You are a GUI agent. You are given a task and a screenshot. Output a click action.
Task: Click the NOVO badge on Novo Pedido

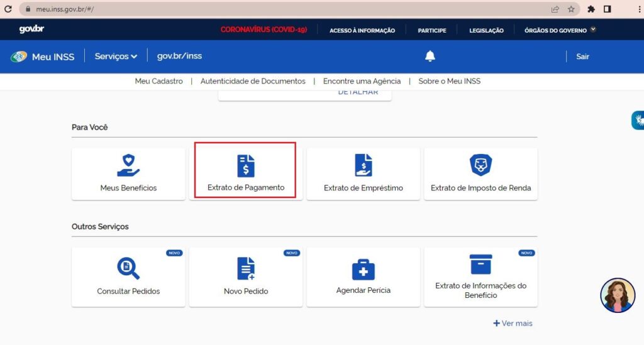coord(292,253)
